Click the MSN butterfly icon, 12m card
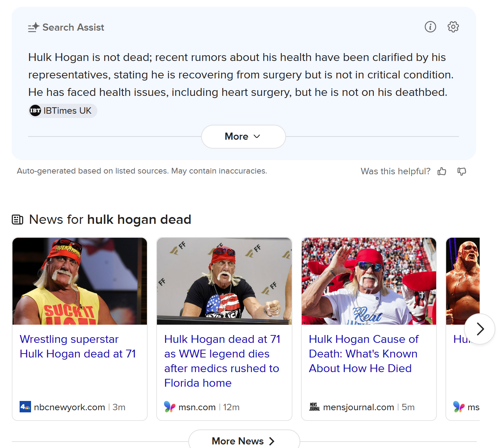 [170, 407]
